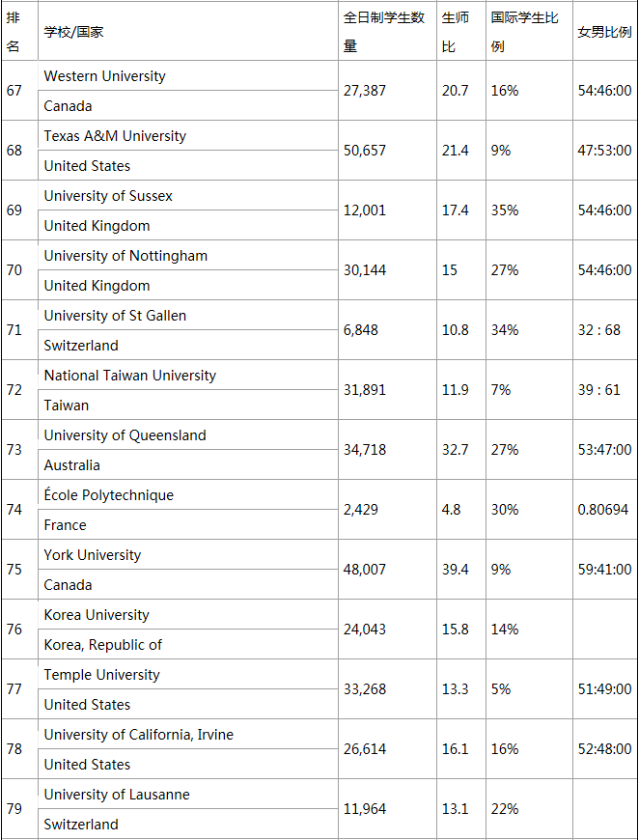Click the rank number 74 cell

tap(14, 510)
